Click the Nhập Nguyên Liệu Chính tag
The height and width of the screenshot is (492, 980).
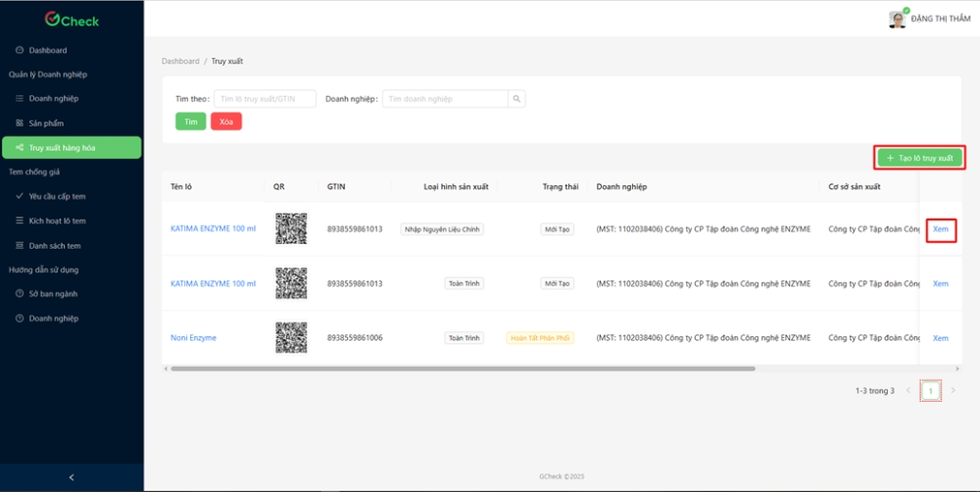coord(442,229)
